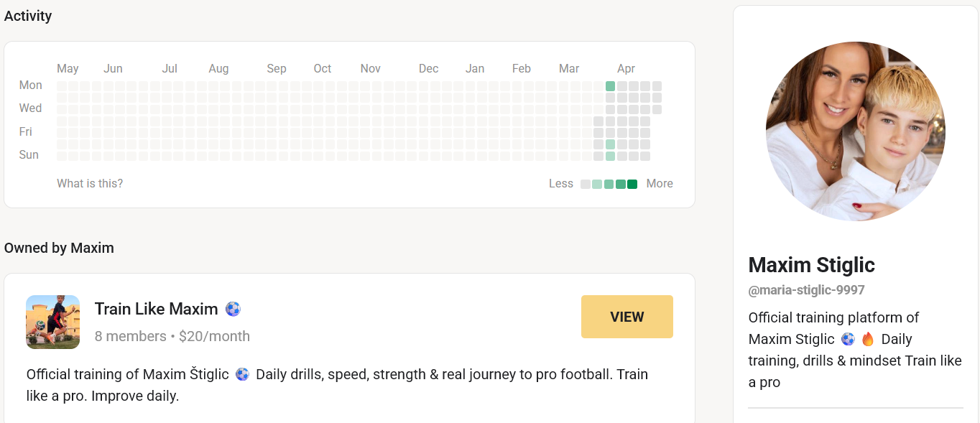Click the light-green Sunday activity cell in April
Image resolution: width=980 pixels, height=423 pixels.
(610, 156)
